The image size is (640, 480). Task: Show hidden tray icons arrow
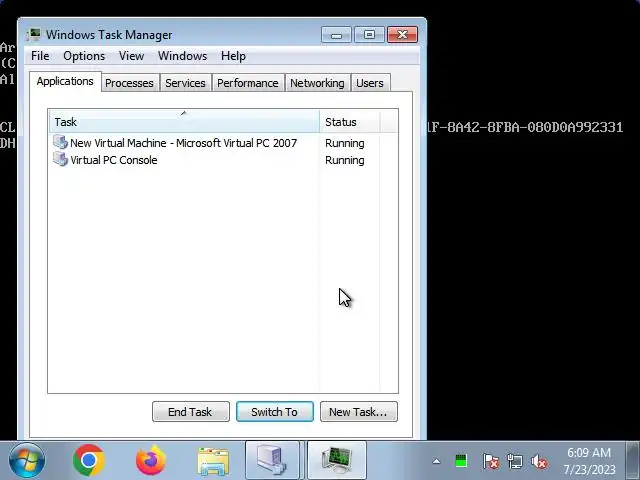436,462
